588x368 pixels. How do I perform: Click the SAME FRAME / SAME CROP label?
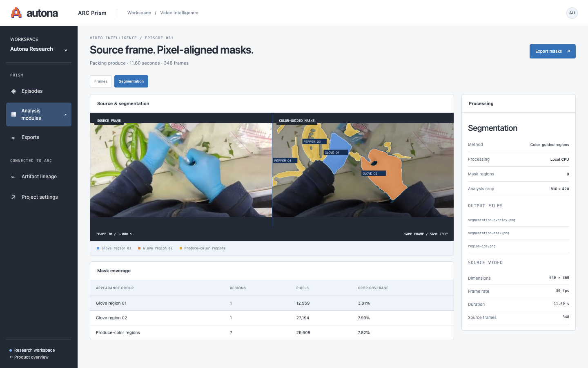coord(426,234)
